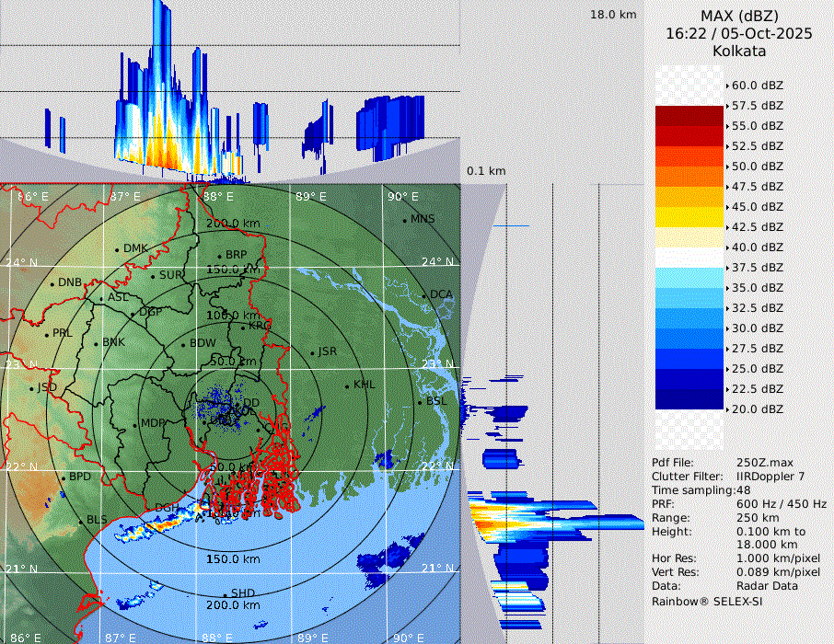
Task: Select the 250Z.max Pdf File value
Action: 759,462
